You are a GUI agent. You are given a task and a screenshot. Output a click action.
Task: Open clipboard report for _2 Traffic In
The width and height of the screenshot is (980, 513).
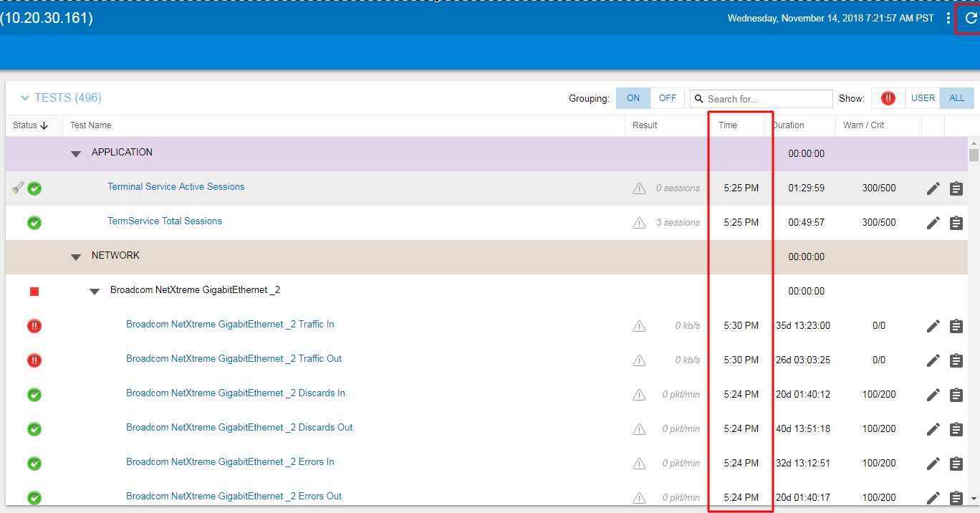click(956, 326)
